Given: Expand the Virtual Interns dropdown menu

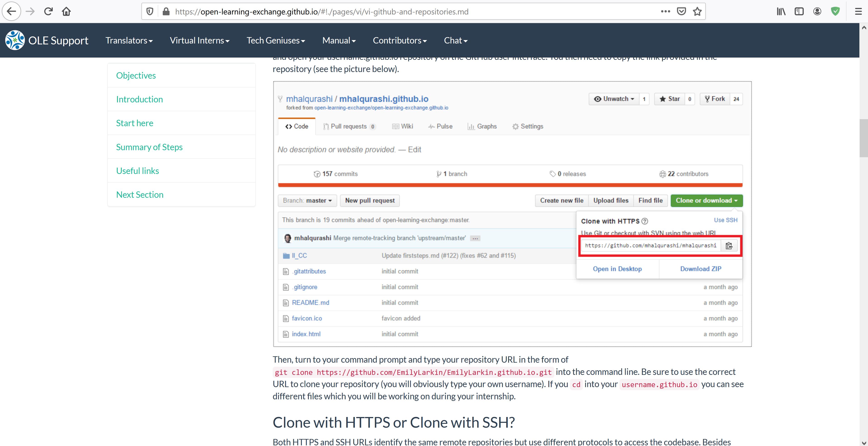Looking at the screenshot, I should tap(199, 41).
